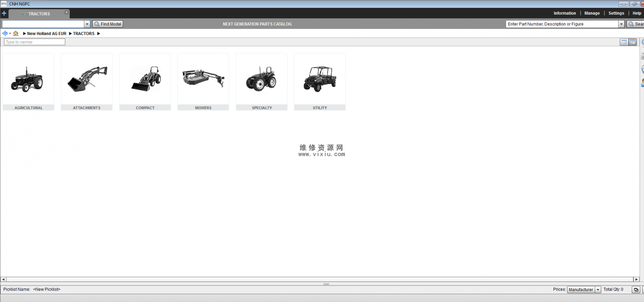644x302 pixels.
Task: Click the AGRICULTURAL category label
Action: [x=29, y=108]
